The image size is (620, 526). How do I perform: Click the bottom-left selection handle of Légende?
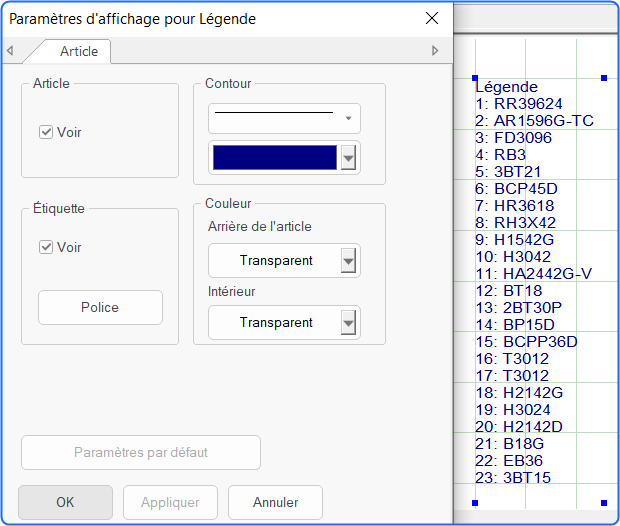[x=475, y=503]
